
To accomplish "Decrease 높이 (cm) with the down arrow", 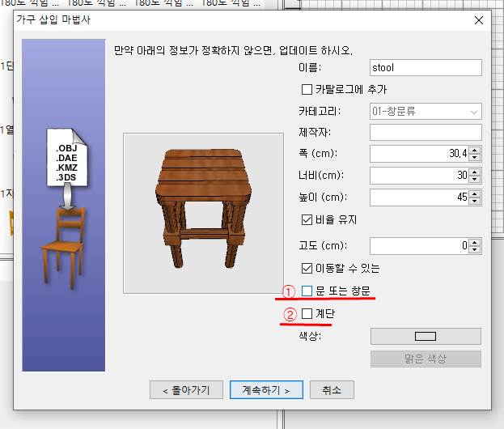I will point(475,201).
